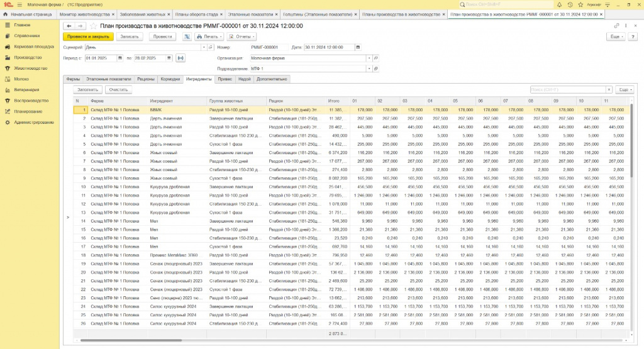Image resolution: width=644 pixels, height=349 pixels.
Task: Expand the Отчеты dropdown menu
Action: [x=241, y=36]
